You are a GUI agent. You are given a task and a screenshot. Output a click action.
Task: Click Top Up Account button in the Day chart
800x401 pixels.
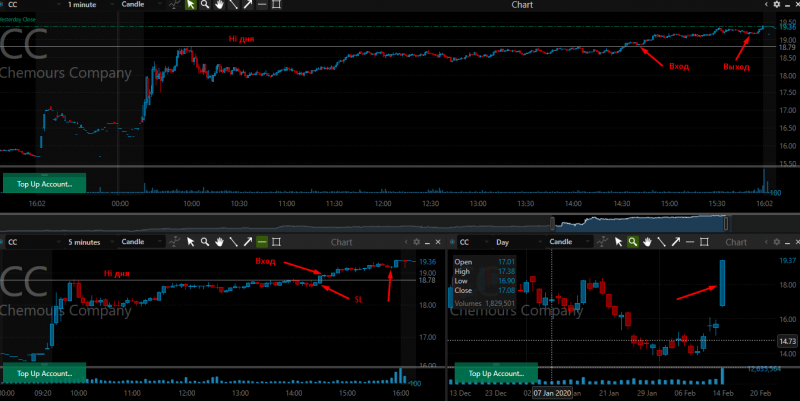[x=496, y=373]
